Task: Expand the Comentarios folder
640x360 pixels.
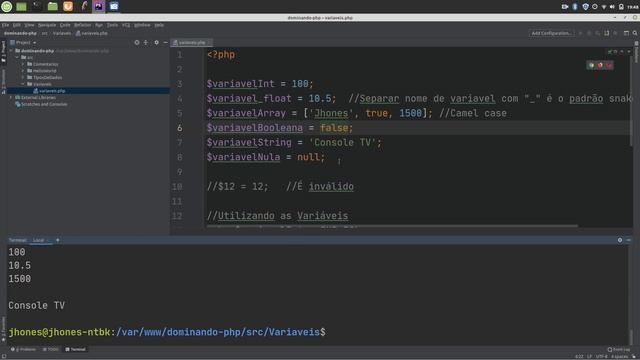Action: [23, 64]
